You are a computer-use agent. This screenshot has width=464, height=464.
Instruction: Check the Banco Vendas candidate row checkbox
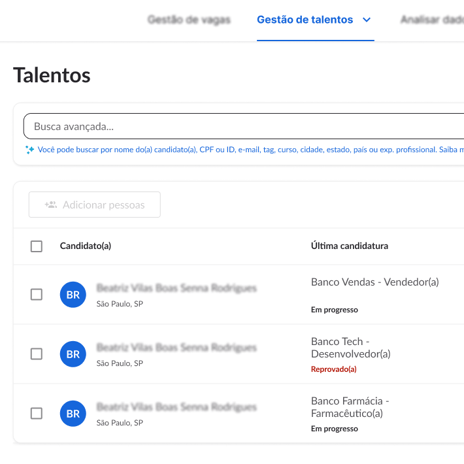point(36,295)
